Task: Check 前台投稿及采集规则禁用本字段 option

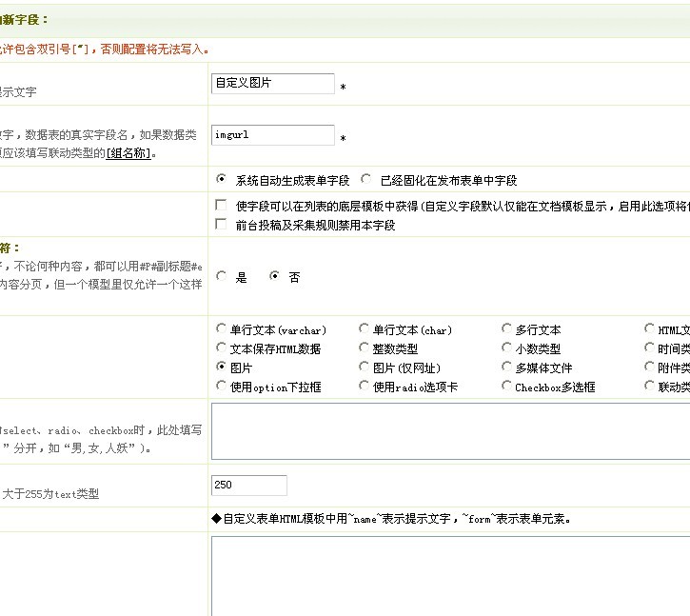Action: [x=221, y=224]
